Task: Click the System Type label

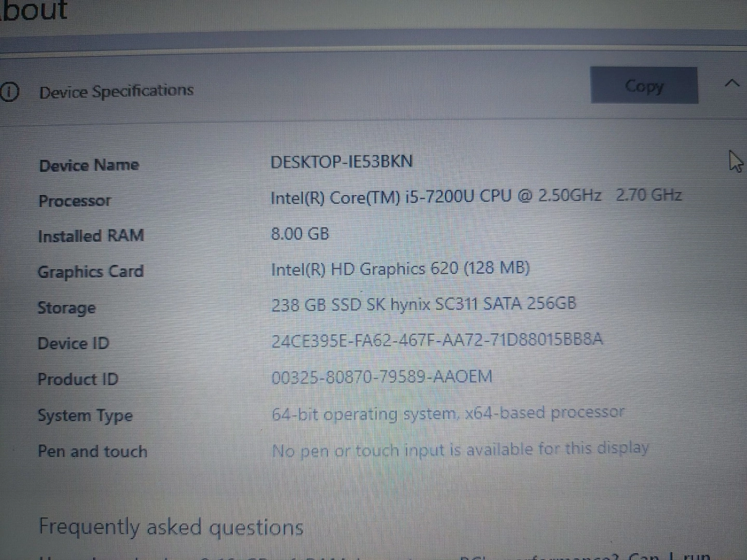Action: 85,416
